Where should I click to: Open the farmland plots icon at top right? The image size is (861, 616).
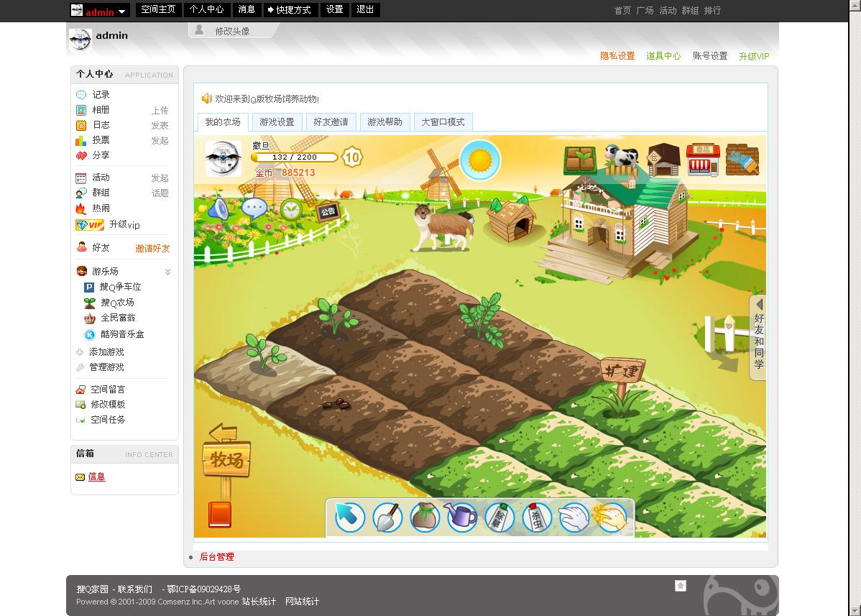(x=580, y=160)
